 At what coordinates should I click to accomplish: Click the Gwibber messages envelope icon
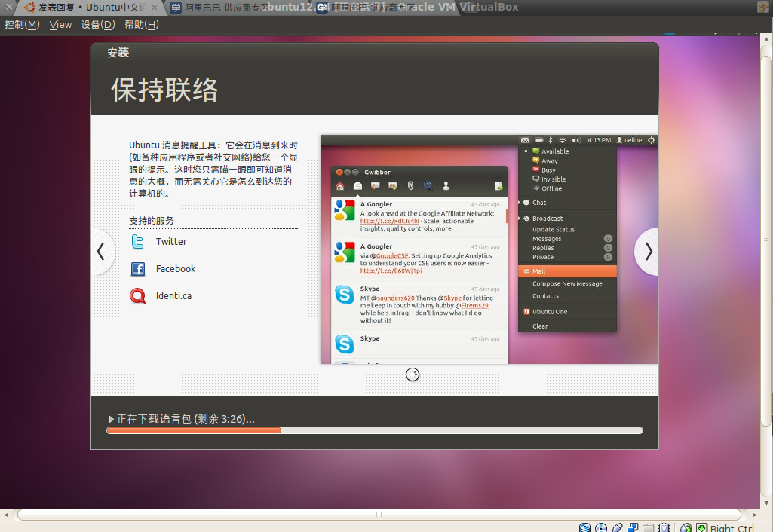pyautogui.click(x=357, y=185)
